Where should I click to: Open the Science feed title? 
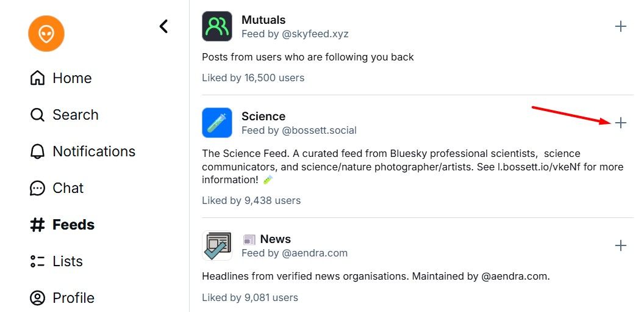click(263, 117)
